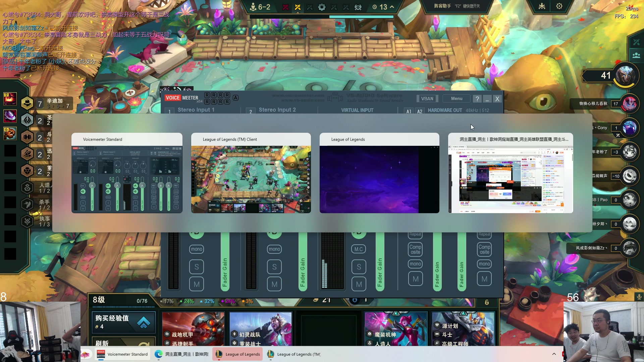Open Stereo Input 1 device selector
644x362 pixels.
[196, 110]
